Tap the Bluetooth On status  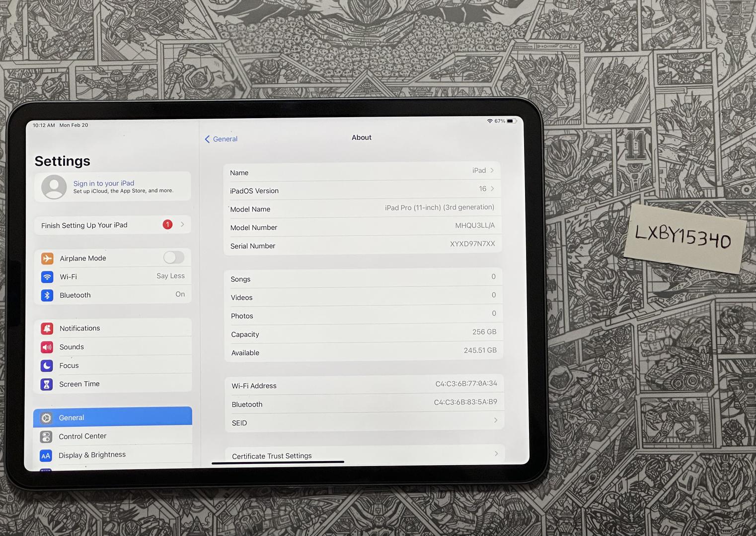(x=180, y=294)
